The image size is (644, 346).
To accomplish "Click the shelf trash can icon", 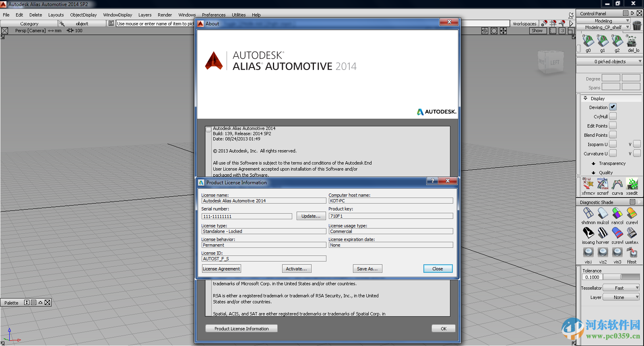I will [x=637, y=25].
